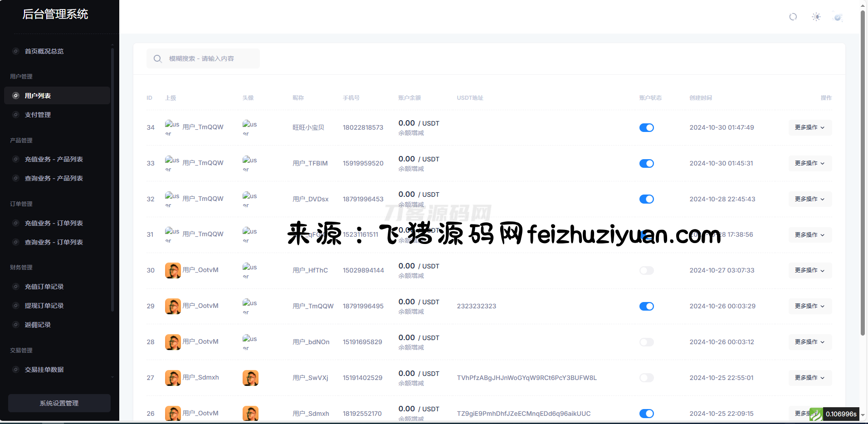Viewport: 868px width, 424px height.
Task: Disable account status toggle for user 34
Action: click(646, 128)
